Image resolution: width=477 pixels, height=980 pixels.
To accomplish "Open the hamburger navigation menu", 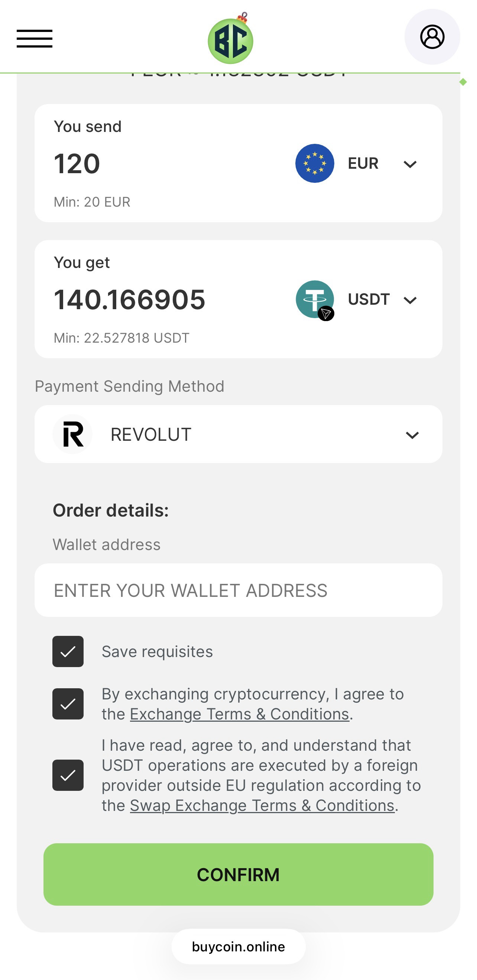I will 34,38.
